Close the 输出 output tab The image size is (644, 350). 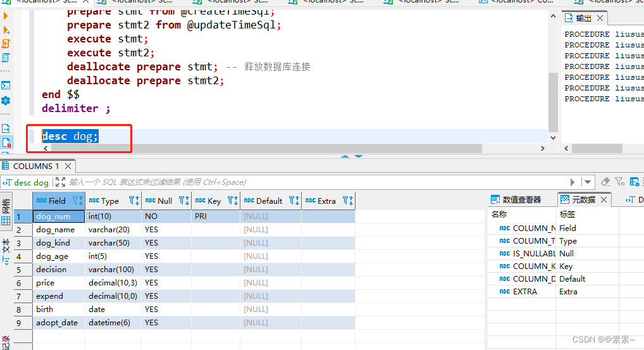tap(600, 18)
